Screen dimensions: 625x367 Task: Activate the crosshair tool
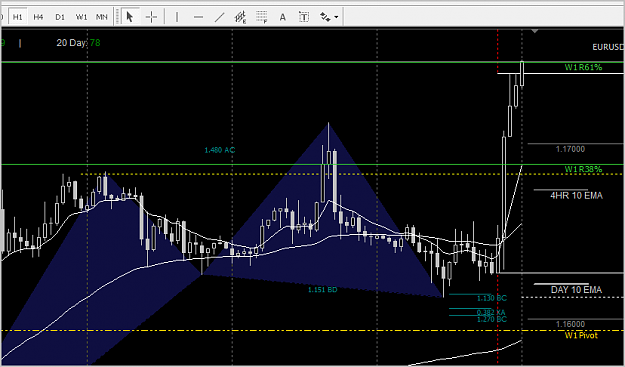(x=151, y=17)
